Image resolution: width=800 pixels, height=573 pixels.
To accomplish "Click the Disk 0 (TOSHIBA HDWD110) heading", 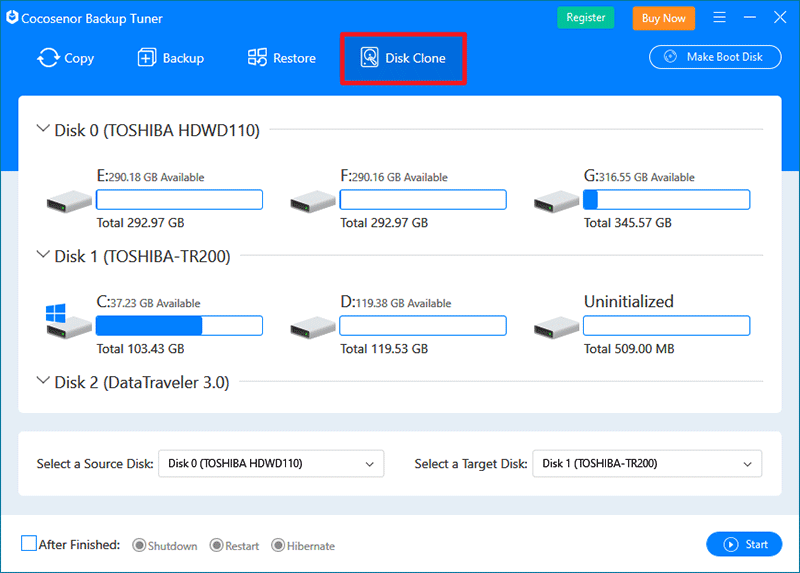I will (157, 130).
